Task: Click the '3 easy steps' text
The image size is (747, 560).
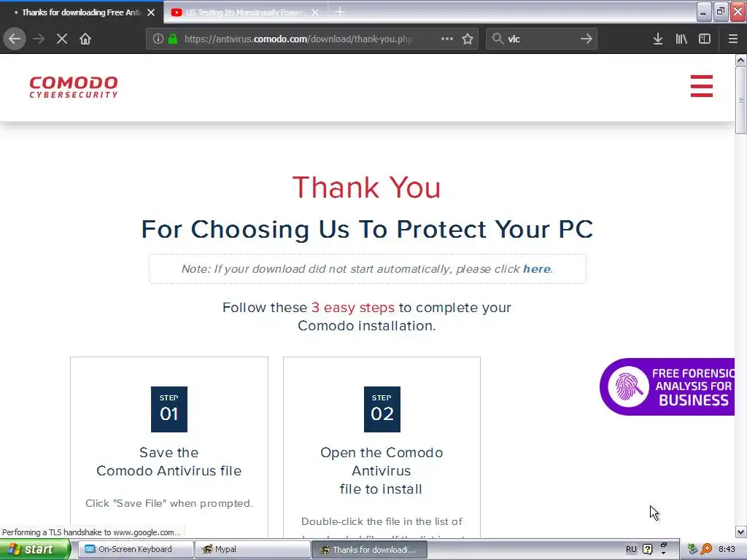Action: point(353,308)
